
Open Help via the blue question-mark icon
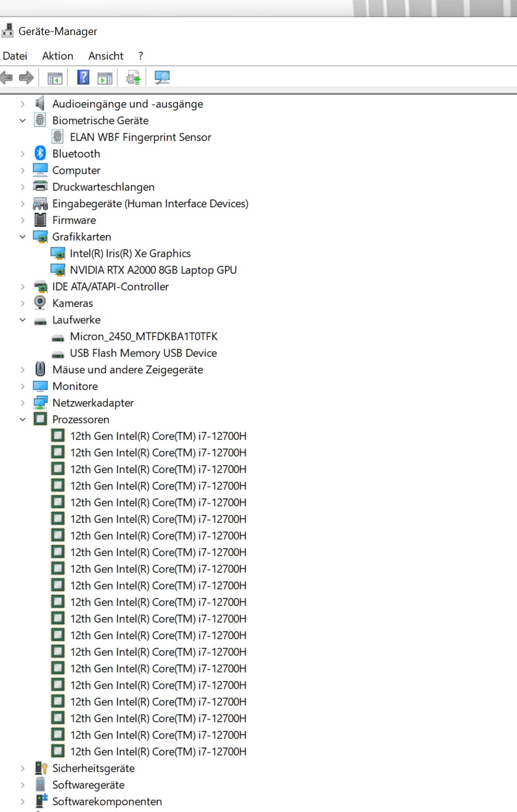coord(83,78)
